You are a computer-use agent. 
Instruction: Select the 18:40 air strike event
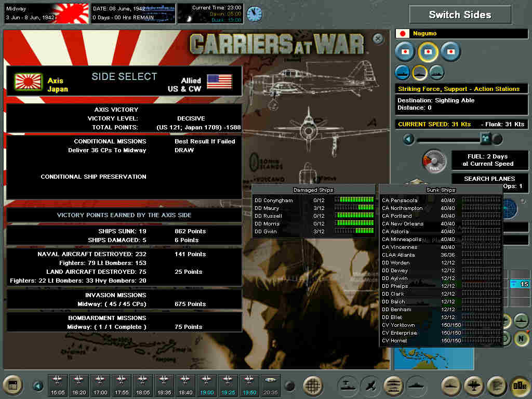tap(185, 385)
